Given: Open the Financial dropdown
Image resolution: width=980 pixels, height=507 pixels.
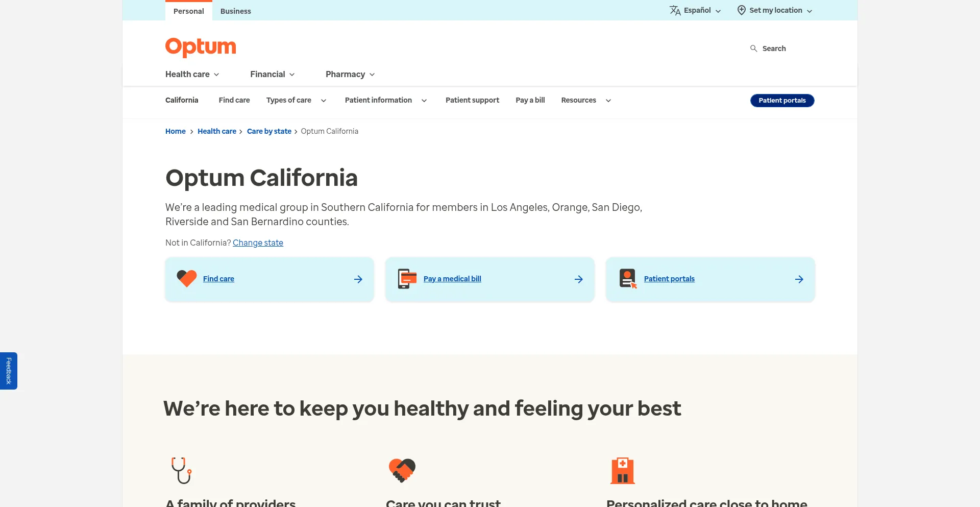Looking at the screenshot, I should (x=272, y=75).
